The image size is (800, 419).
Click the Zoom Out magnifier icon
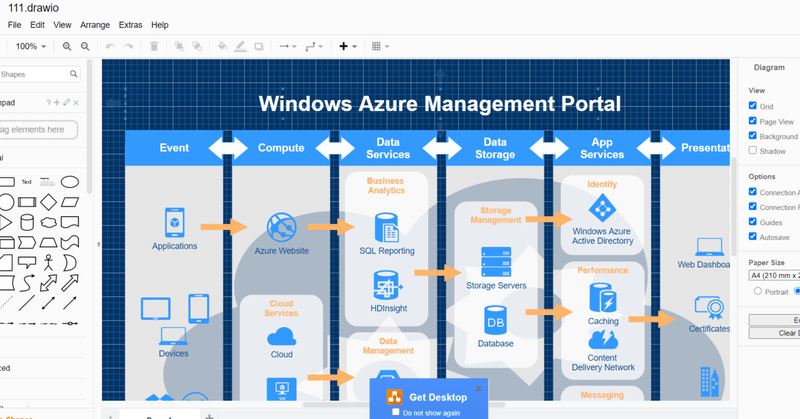[x=85, y=46]
